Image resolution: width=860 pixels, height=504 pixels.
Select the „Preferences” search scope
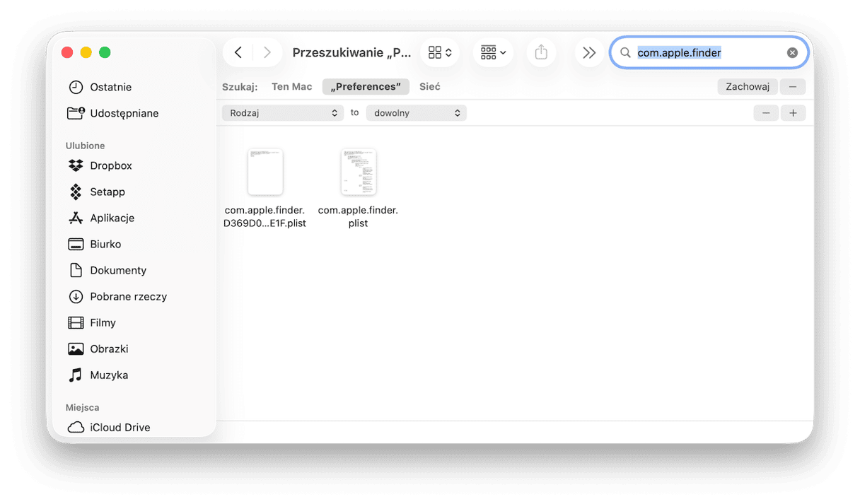pos(366,86)
